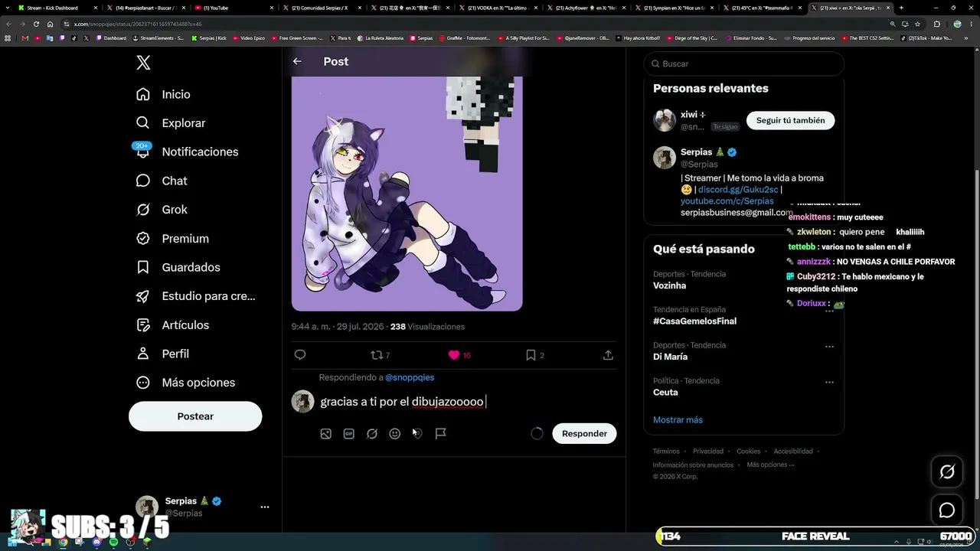
Task: Open the GIF picker
Action: pos(349,434)
